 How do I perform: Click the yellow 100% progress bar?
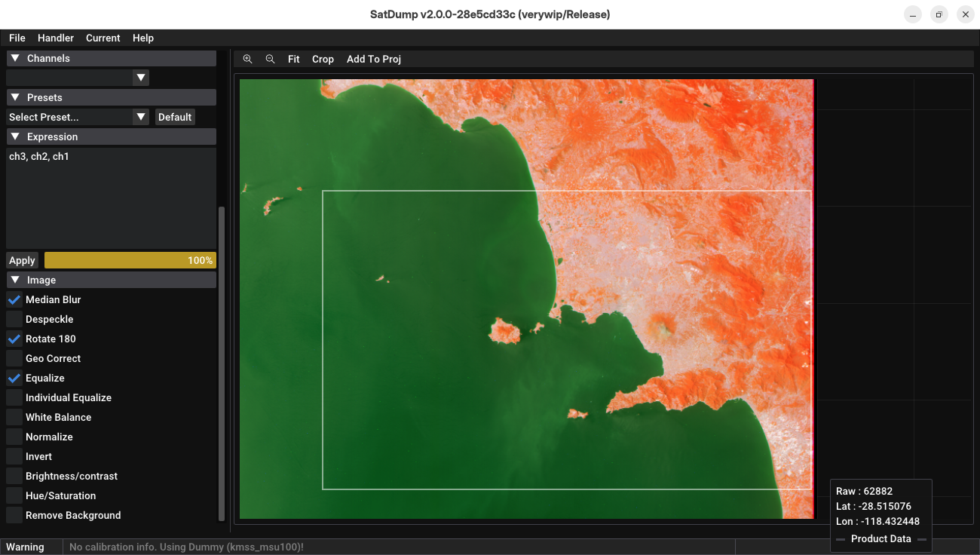click(130, 260)
